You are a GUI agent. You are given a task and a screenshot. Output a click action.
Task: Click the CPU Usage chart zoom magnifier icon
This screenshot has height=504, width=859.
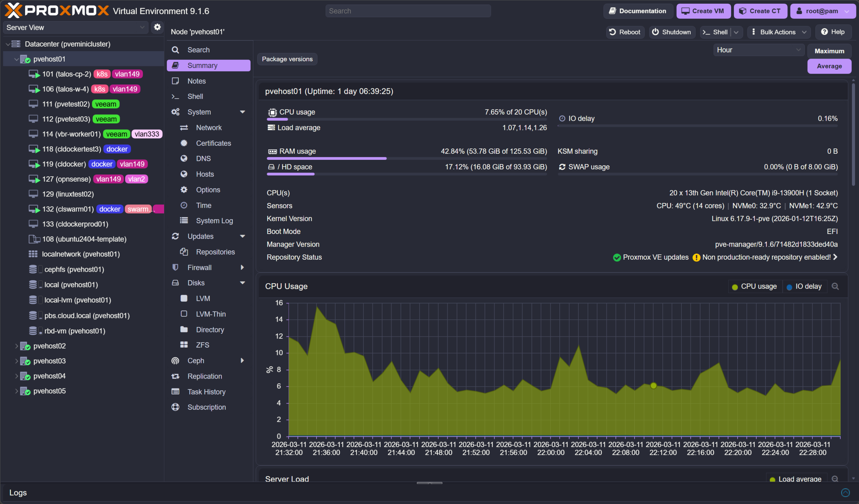tap(835, 287)
